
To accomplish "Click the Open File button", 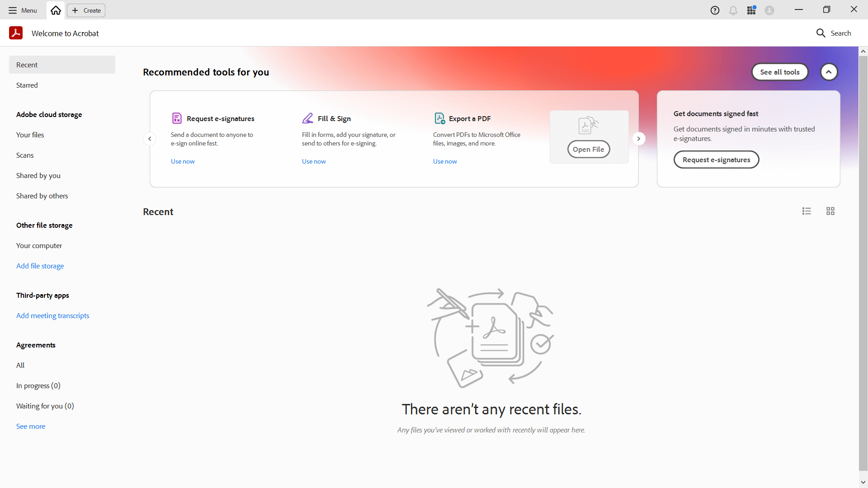I will tap(589, 149).
